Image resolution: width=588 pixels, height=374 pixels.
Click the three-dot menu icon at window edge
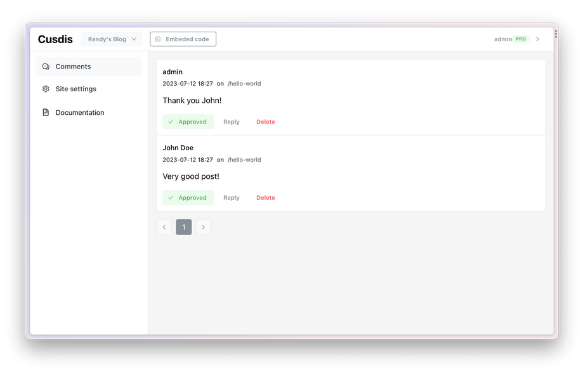556,34
